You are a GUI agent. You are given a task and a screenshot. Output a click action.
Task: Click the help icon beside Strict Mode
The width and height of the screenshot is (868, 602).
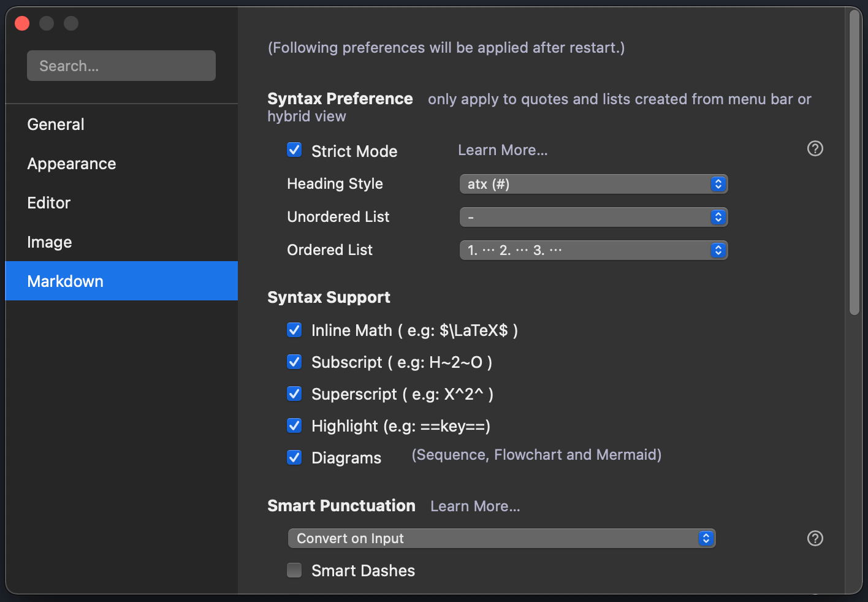[815, 148]
